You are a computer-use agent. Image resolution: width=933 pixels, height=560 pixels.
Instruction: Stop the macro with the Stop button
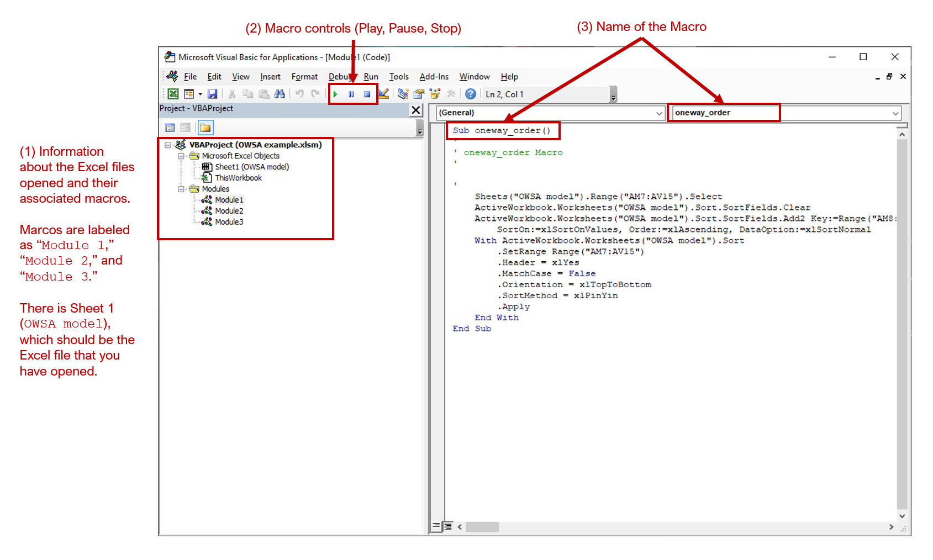[367, 94]
